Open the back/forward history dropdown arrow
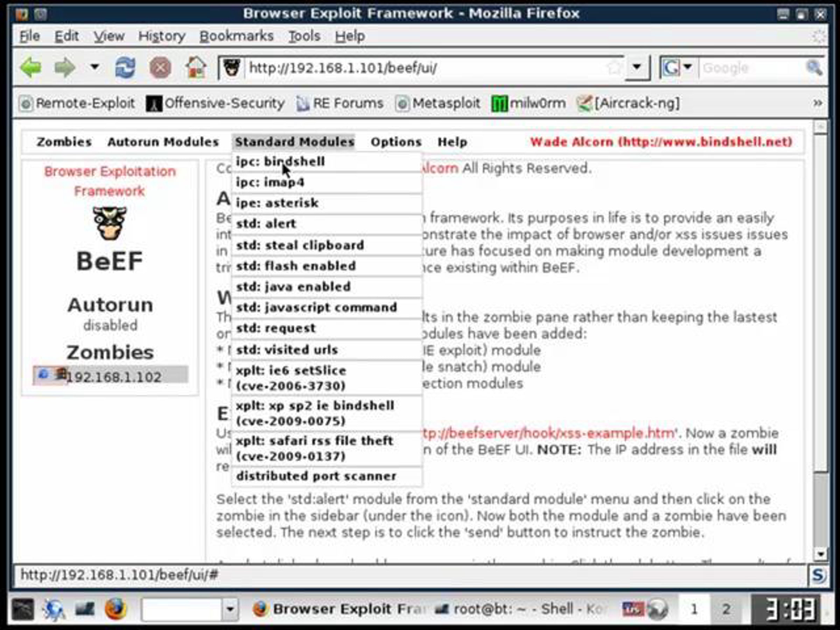This screenshot has height=630, width=840. pos(94,68)
